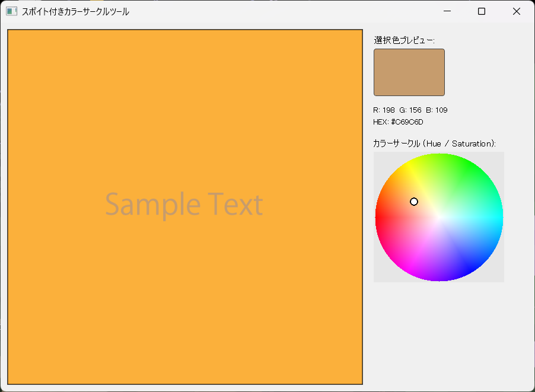Click the 'Sample Text' in the orange canvas
The width and height of the screenshot is (535, 392).
tap(184, 205)
